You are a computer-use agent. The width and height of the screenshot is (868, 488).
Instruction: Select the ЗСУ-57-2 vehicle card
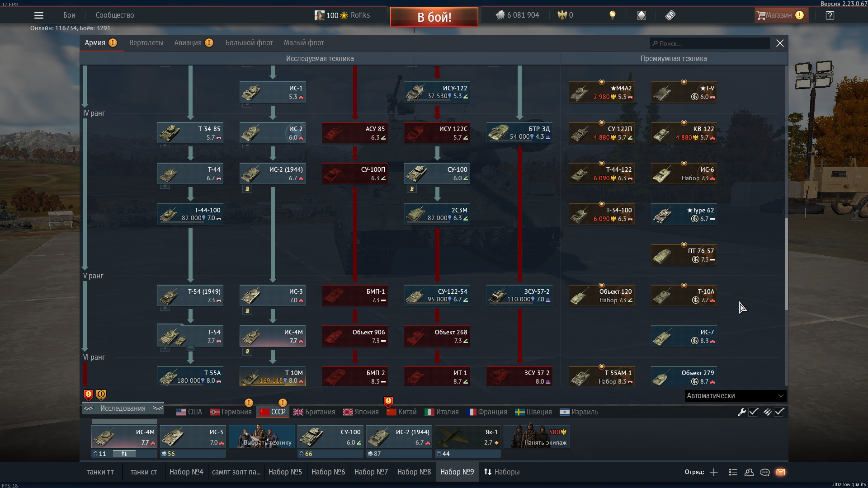pos(519,296)
